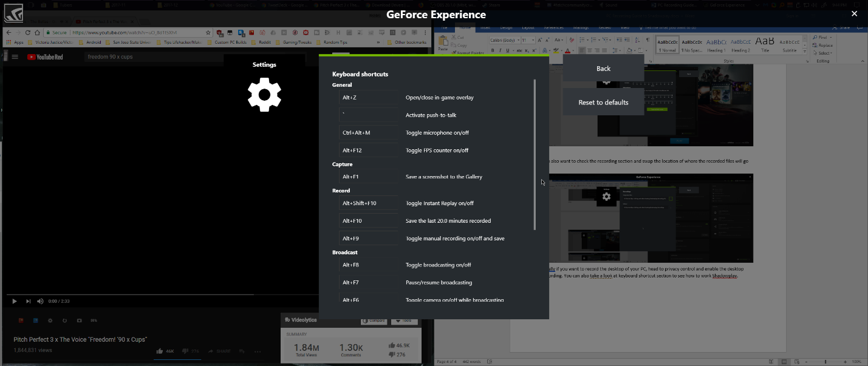
Task: Click the NVIDIA GeForce logo icon
Action: [x=13, y=13]
